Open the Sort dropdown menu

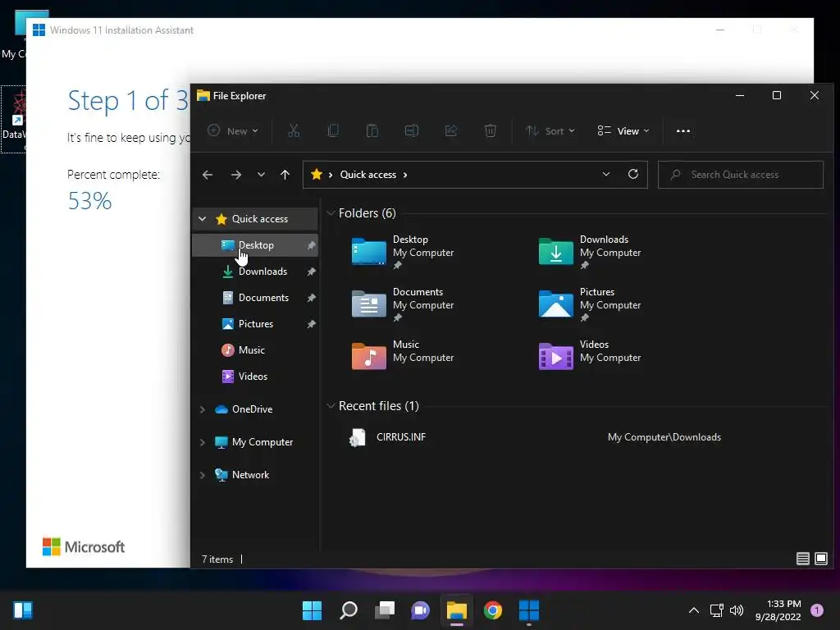point(550,130)
